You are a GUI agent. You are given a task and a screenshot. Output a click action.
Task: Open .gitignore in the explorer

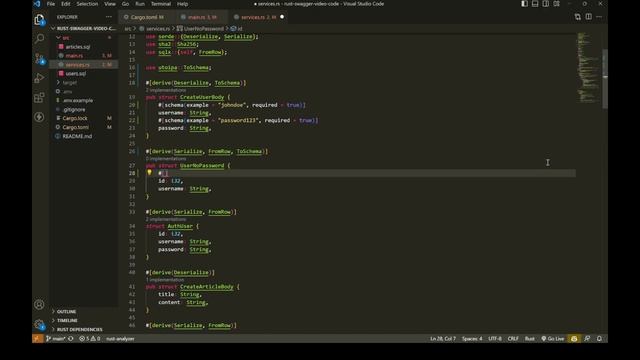click(x=84, y=109)
